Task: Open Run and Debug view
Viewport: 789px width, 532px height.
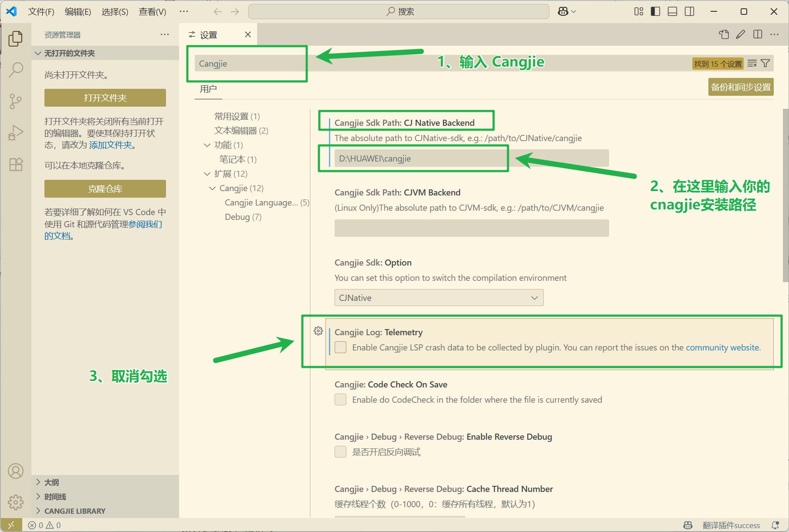Action: [x=16, y=133]
